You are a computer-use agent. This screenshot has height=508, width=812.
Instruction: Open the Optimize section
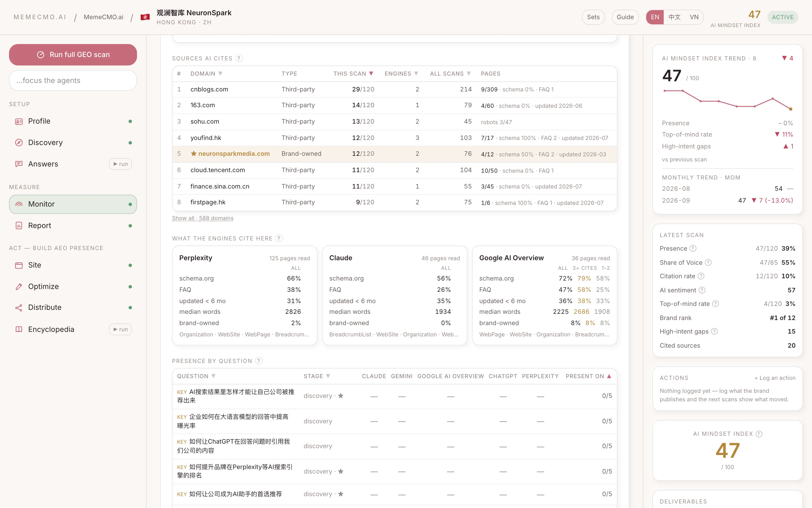pyautogui.click(x=73, y=286)
